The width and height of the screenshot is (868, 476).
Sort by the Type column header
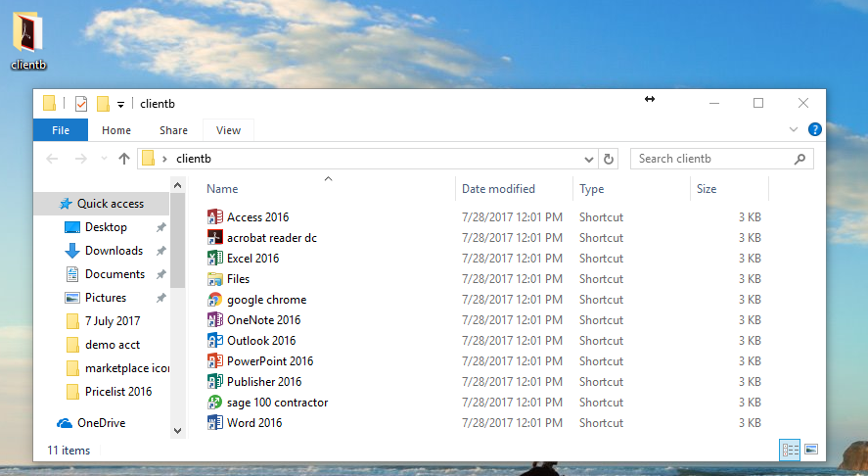[x=631, y=189]
